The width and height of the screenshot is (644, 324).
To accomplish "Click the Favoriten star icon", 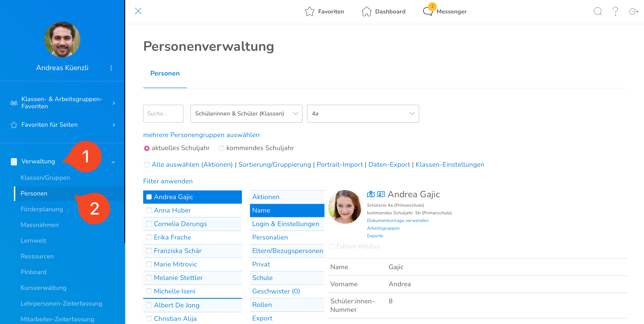I will (309, 11).
